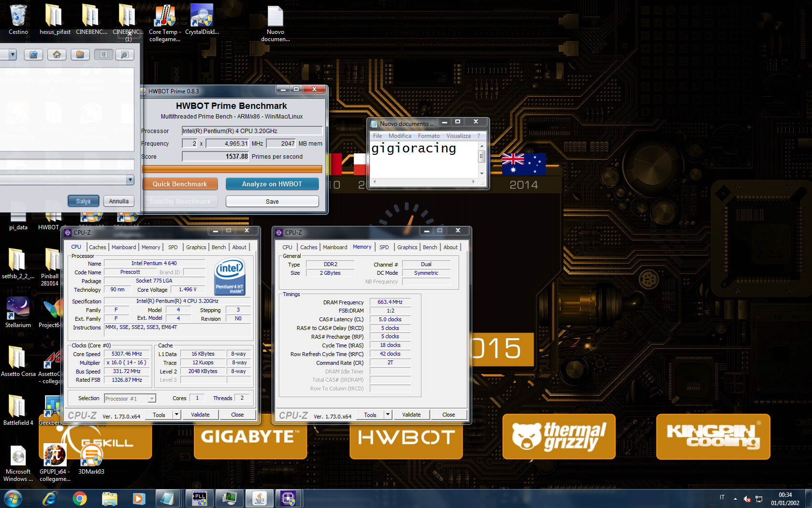Click the muted volume tray icon

tap(747, 498)
